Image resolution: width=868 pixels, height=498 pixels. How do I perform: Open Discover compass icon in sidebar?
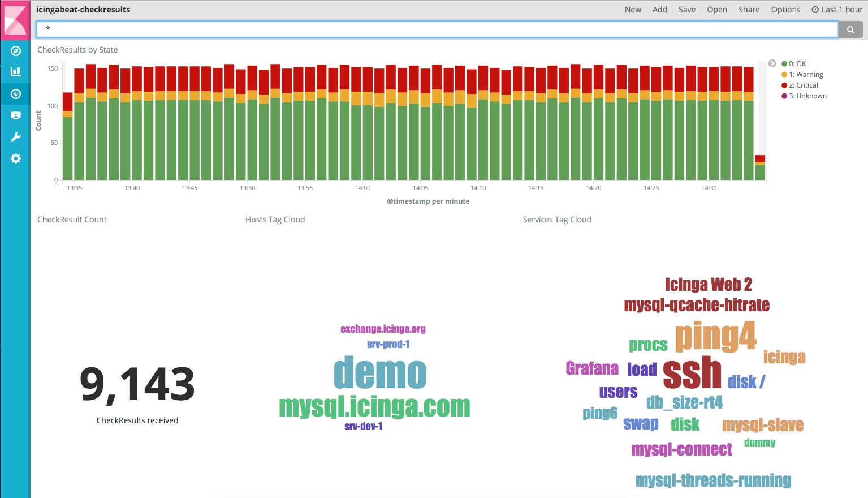point(15,51)
